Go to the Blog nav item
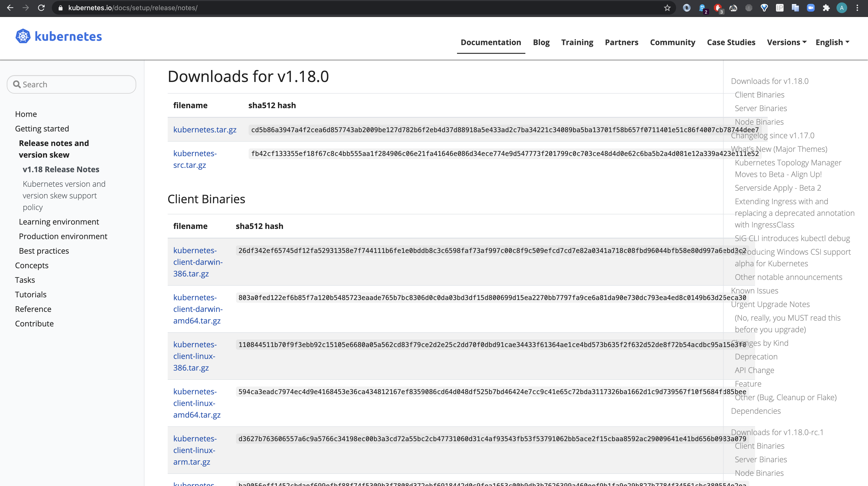The width and height of the screenshot is (868, 486). point(541,42)
